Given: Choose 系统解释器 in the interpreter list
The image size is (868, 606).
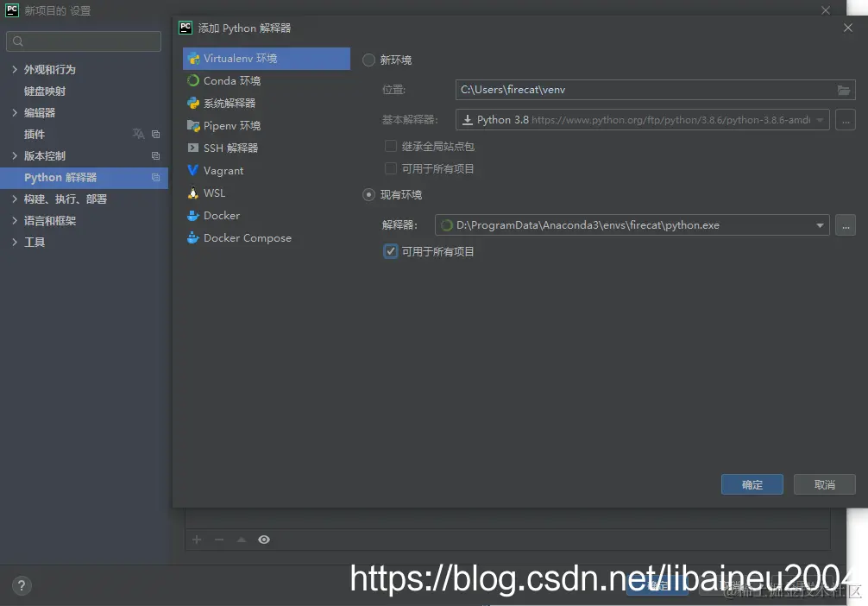Looking at the screenshot, I should pos(267,103).
